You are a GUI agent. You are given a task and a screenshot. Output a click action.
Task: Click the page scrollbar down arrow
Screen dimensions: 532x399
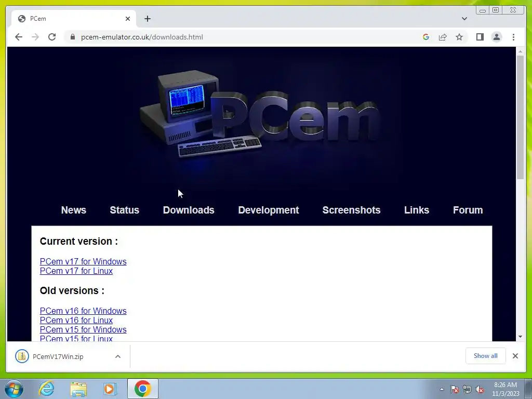coord(520,337)
